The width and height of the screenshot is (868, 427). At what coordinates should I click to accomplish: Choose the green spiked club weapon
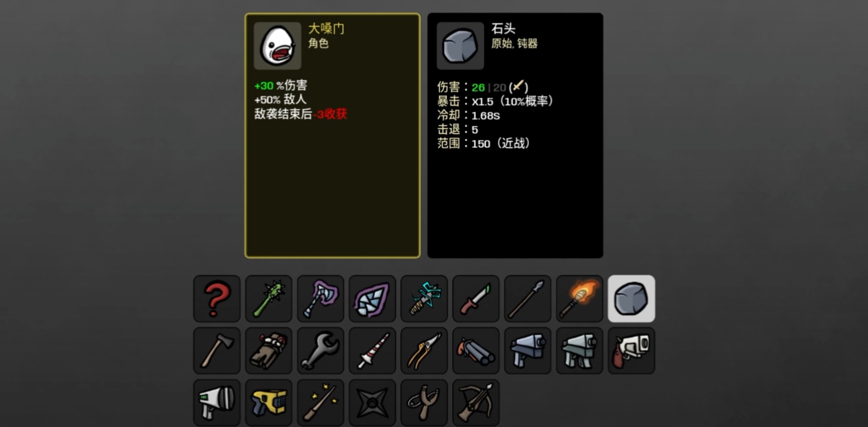pyautogui.click(x=269, y=298)
